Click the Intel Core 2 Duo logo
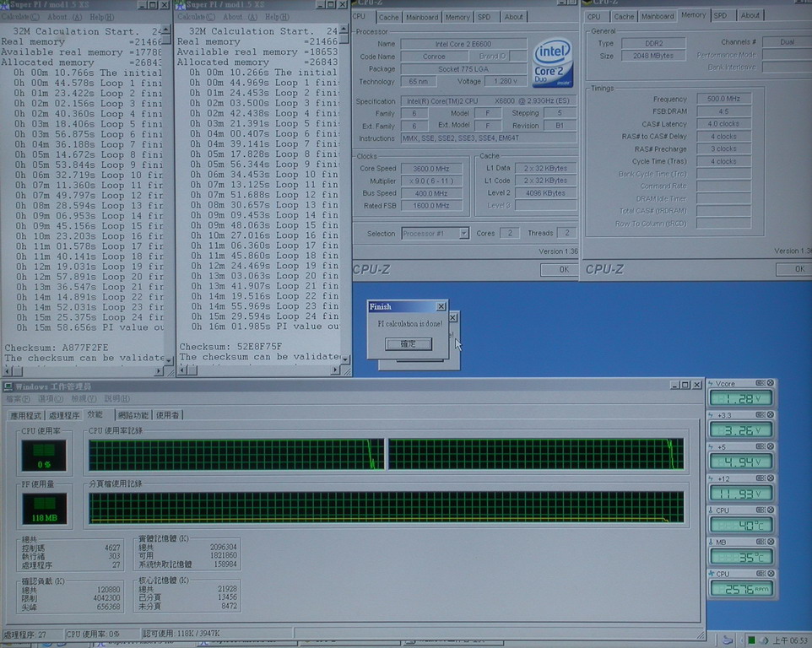 pos(553,62)
